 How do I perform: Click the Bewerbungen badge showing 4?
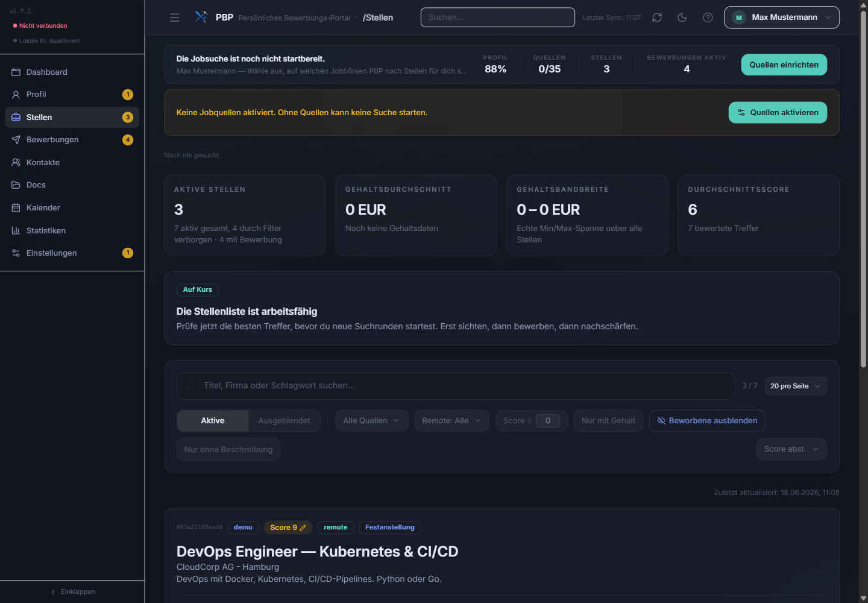tap(128, 140)
